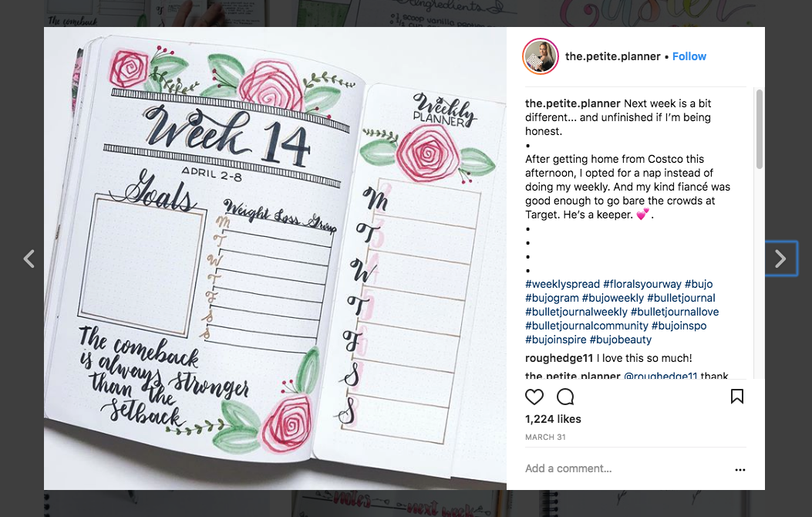Open the #weeklyspread hashtag

(x=562, y=284)
